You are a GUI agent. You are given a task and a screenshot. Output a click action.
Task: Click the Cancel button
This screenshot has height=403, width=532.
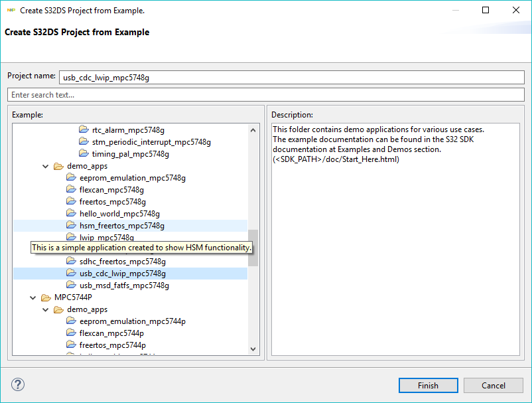point(494,385)
